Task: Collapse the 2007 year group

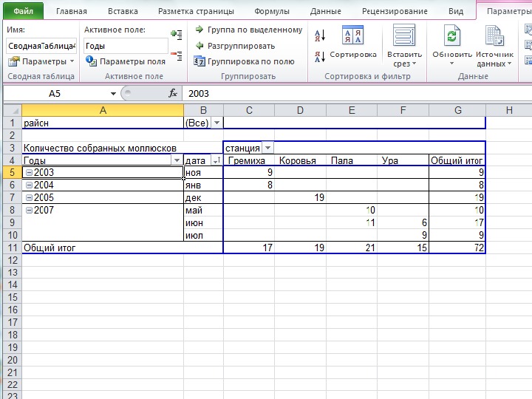Action: coord(28,211)
